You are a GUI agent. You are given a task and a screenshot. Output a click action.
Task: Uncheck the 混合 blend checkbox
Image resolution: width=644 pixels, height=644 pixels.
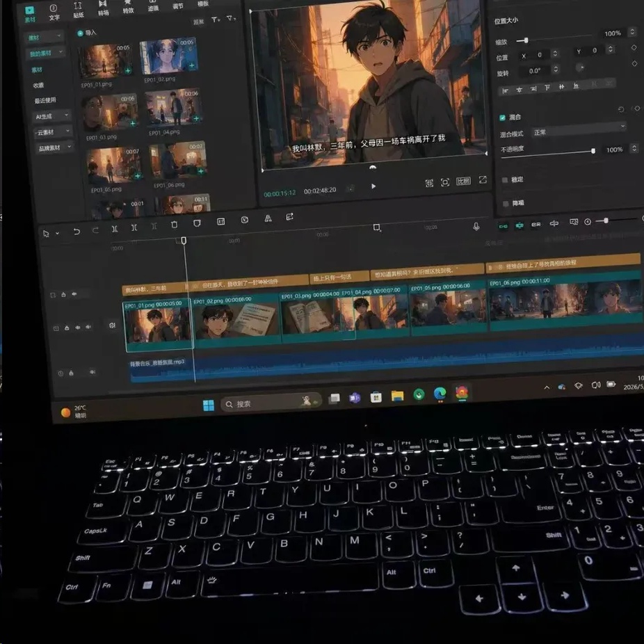[x=502, y=118]
